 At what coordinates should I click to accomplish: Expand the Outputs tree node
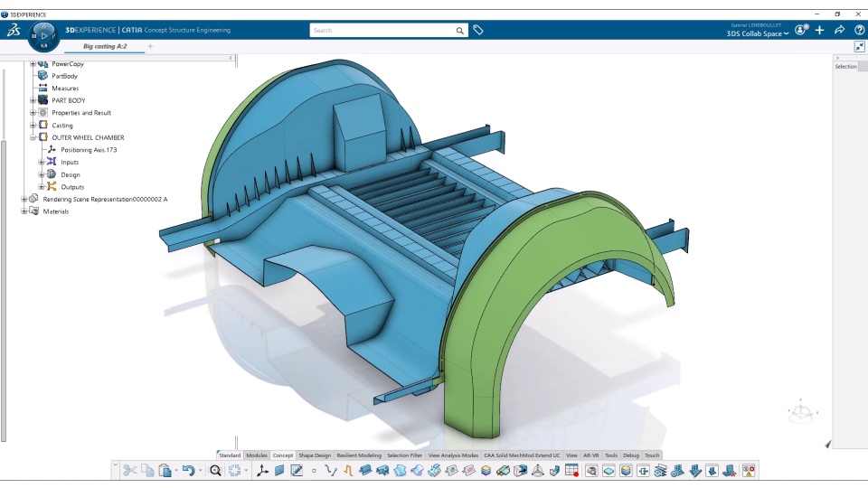tap(42, 187)
